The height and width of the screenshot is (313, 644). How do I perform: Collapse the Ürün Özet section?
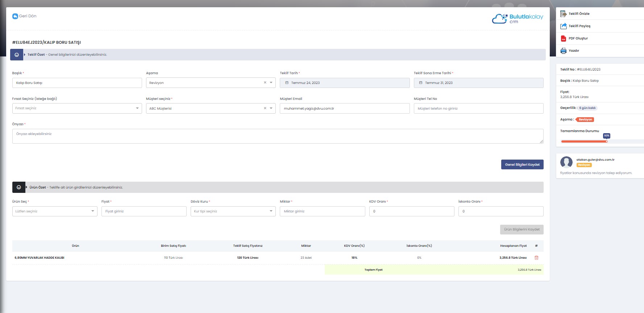click(19, 187)
